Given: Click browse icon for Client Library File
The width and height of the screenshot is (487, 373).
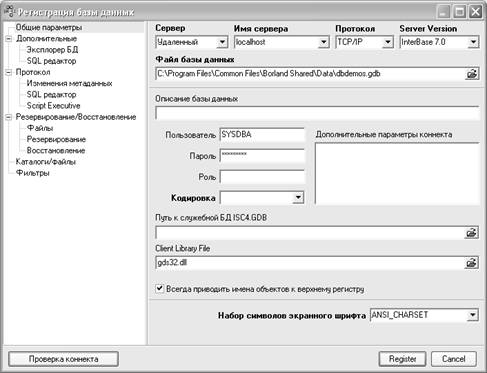Looking at the screenshot, I should pos(471,263).
